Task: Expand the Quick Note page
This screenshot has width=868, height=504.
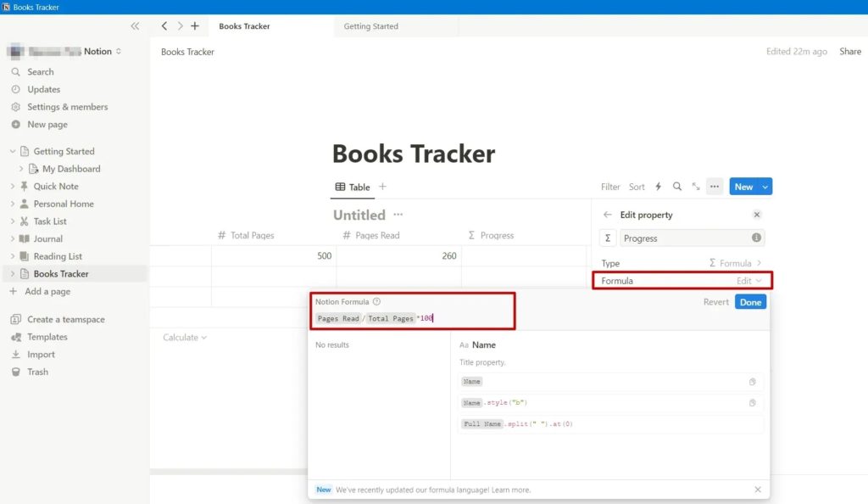Action: [x=12, y=186]
